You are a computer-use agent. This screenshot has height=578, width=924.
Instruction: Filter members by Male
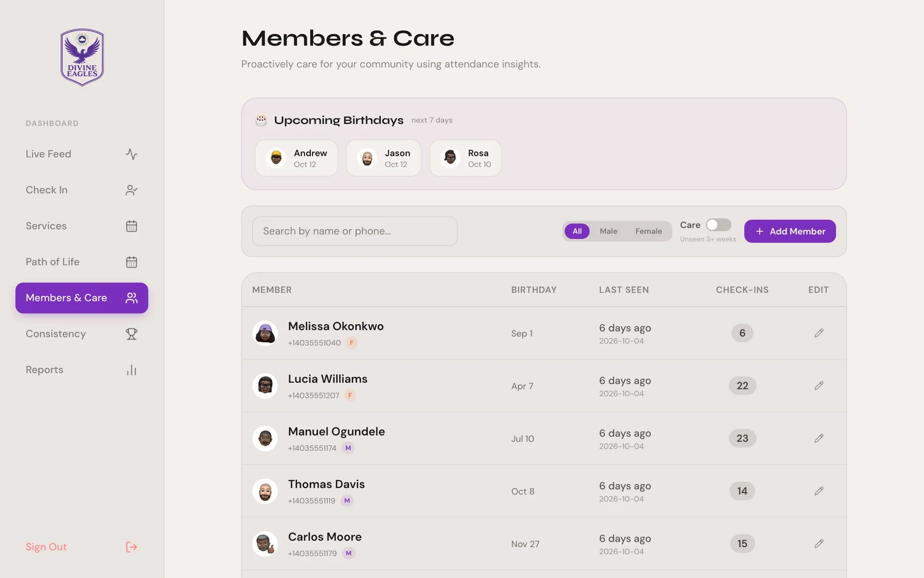pos(608,231)
